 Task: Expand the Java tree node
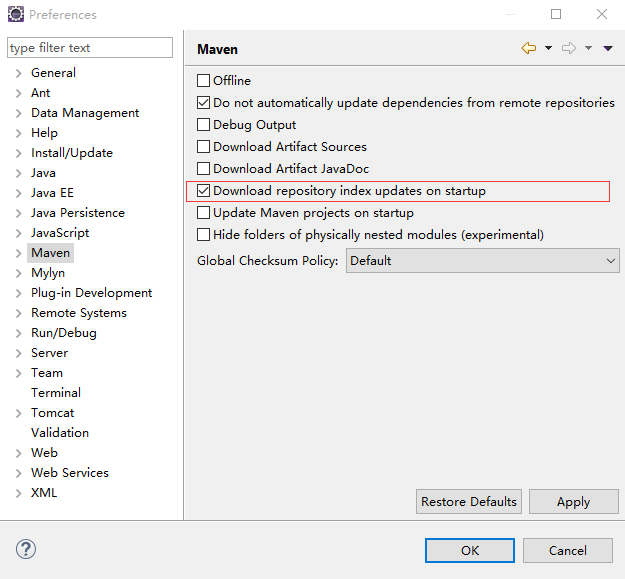coord(18,173)
